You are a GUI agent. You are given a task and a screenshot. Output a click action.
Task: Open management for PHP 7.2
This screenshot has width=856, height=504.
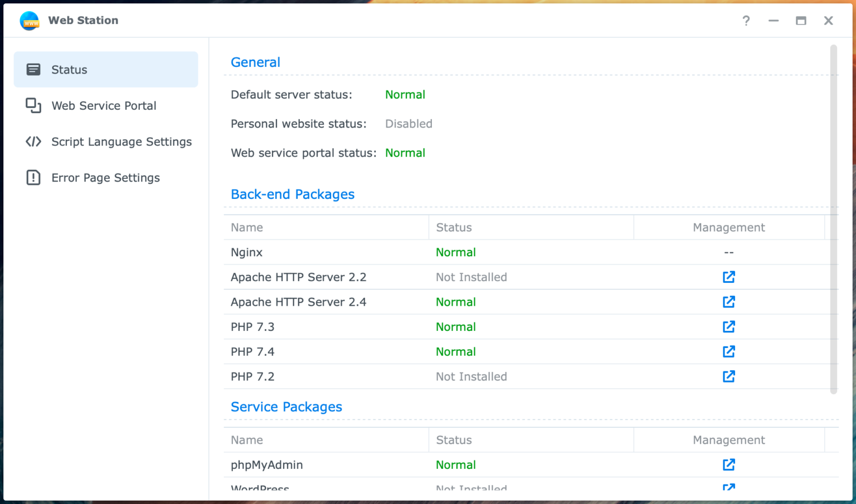(x=728, y=376)
